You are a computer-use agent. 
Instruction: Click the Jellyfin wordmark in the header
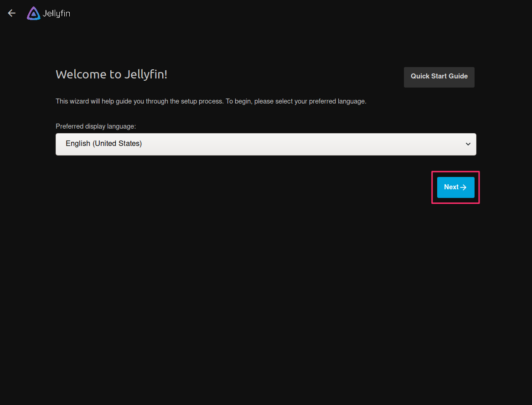coord(57,13)
